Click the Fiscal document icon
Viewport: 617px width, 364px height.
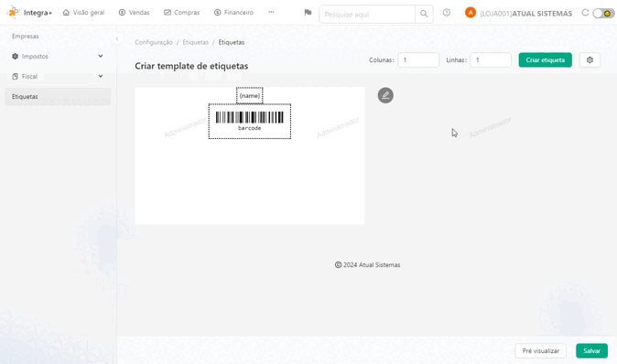coord(15,76)
